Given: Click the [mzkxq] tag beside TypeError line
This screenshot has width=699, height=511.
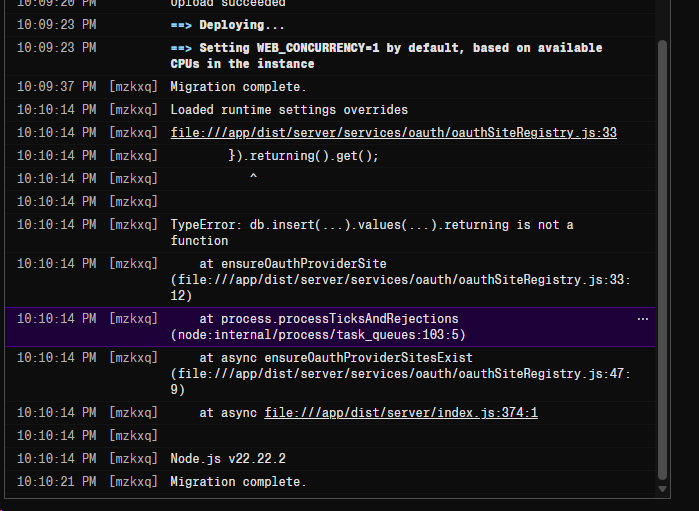Looking at the screenshot, I should click(133, 224).
